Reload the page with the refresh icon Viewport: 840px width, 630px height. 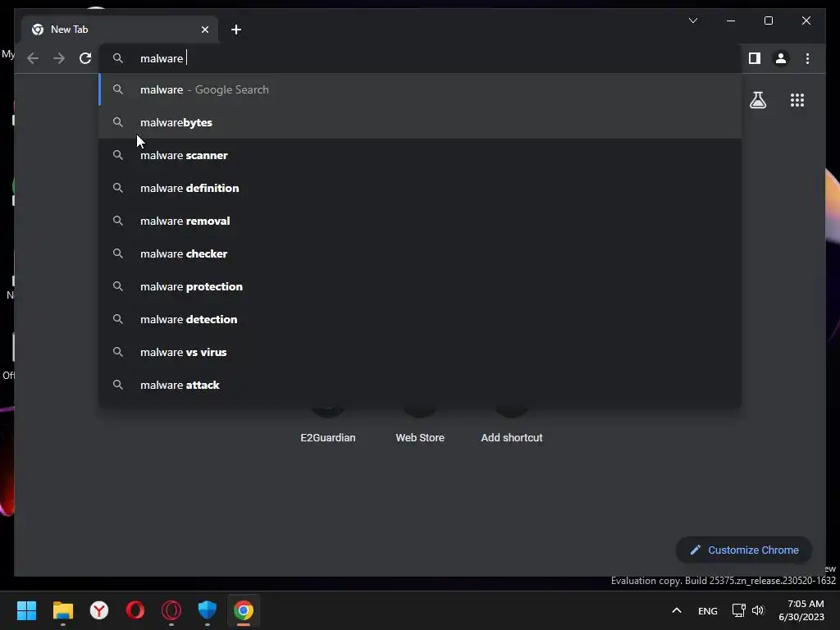pyautogui.click(x=85, y=58)
